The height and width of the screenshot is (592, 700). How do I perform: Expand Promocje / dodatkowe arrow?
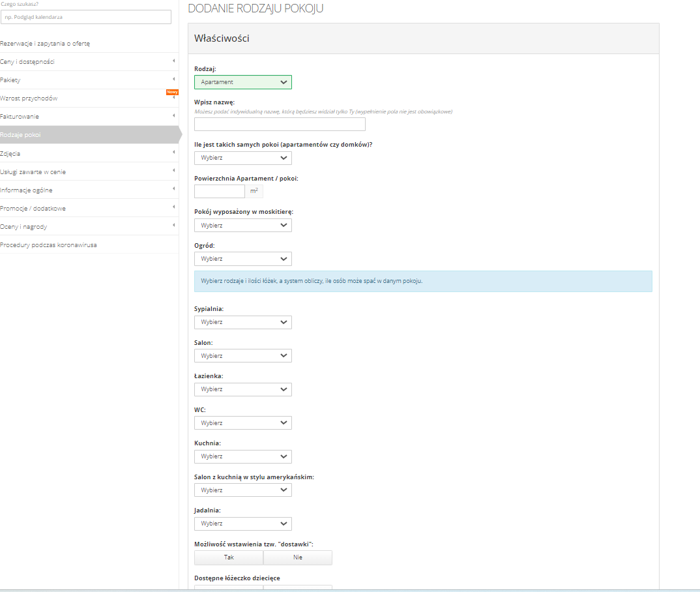pyautogui.click(x=173, y=207)
